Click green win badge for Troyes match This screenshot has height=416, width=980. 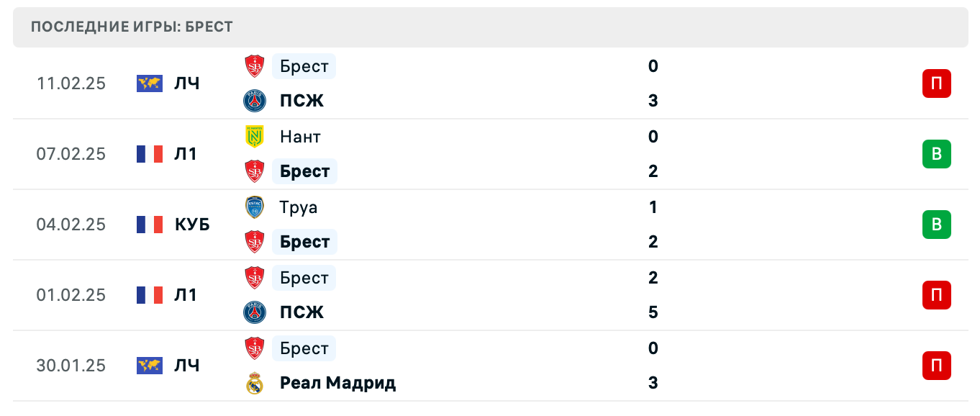tap(936, 225)
